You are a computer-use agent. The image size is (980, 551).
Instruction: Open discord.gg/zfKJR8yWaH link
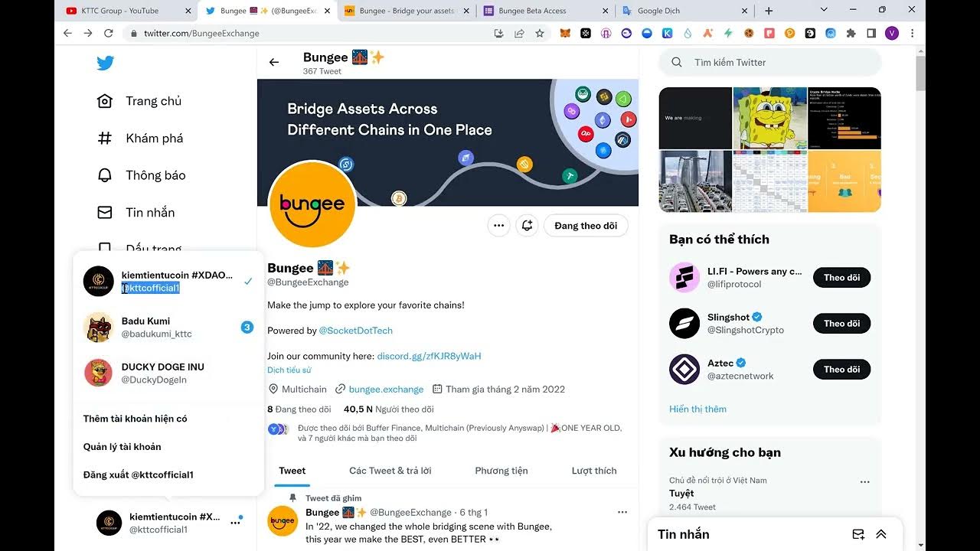[429, 356]
